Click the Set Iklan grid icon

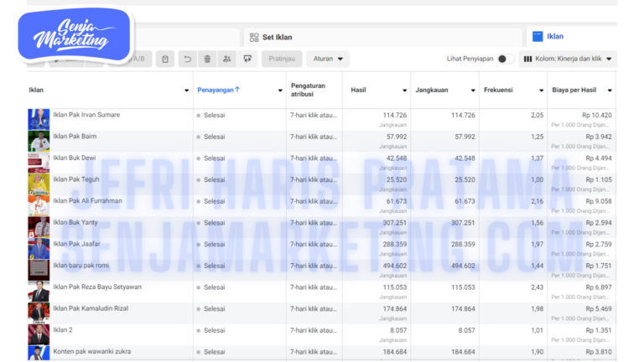coord(254,37)
